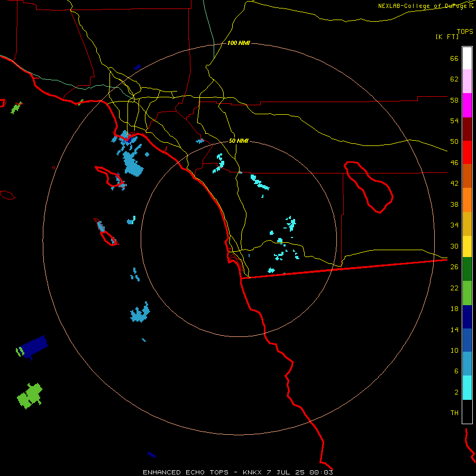Click the sky blue legend swatch

tap(467, 364)
